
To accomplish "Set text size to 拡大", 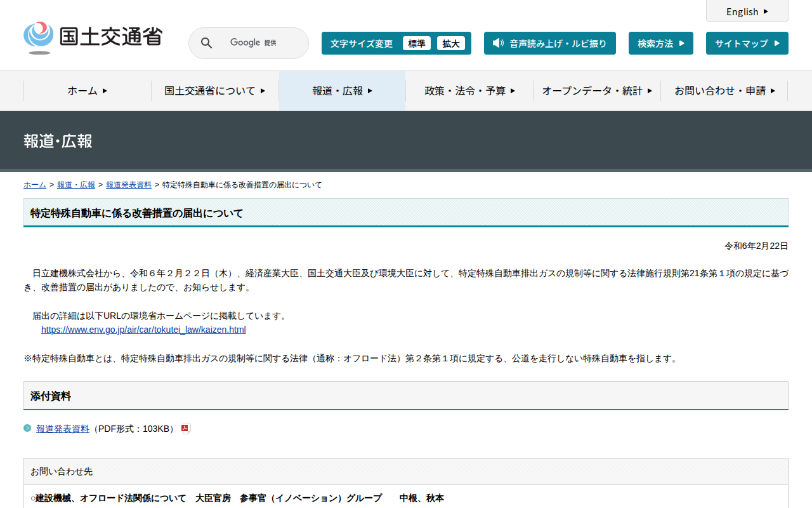I will [x=450, y=43].
